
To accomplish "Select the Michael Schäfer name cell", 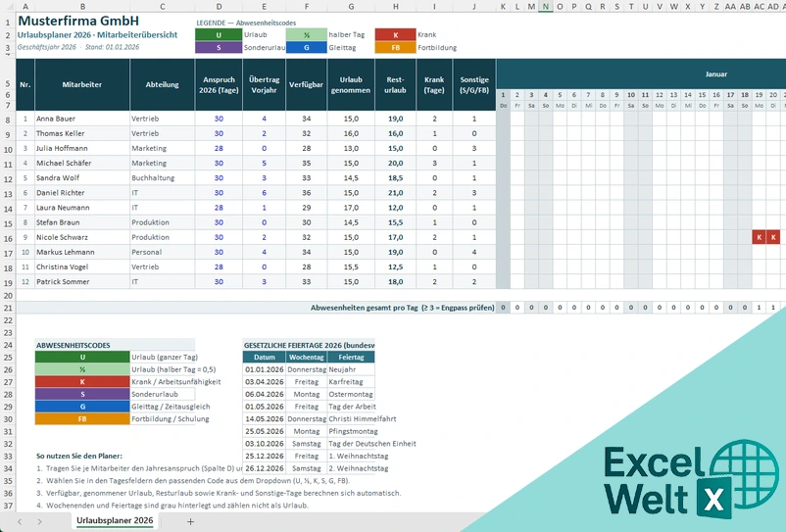I will [x=82, y=163].
